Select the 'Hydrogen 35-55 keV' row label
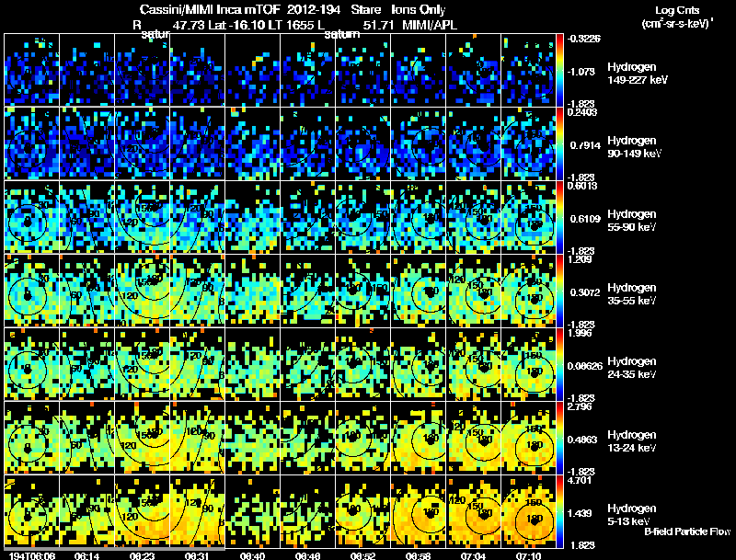736x560 pixels. click(x=632, y=294)
